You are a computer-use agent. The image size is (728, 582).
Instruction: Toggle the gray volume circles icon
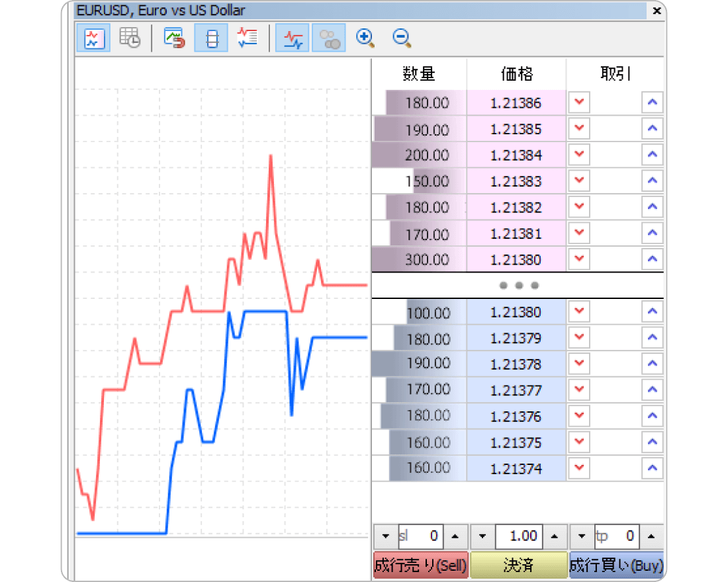(329, 38)
